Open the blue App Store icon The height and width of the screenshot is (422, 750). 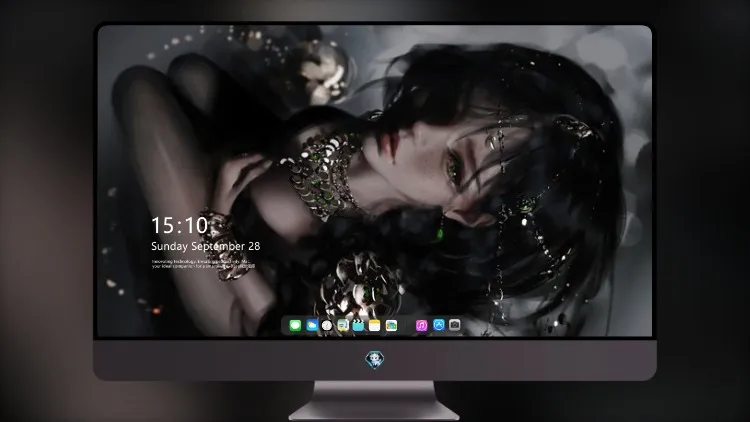tap(439, 325)
